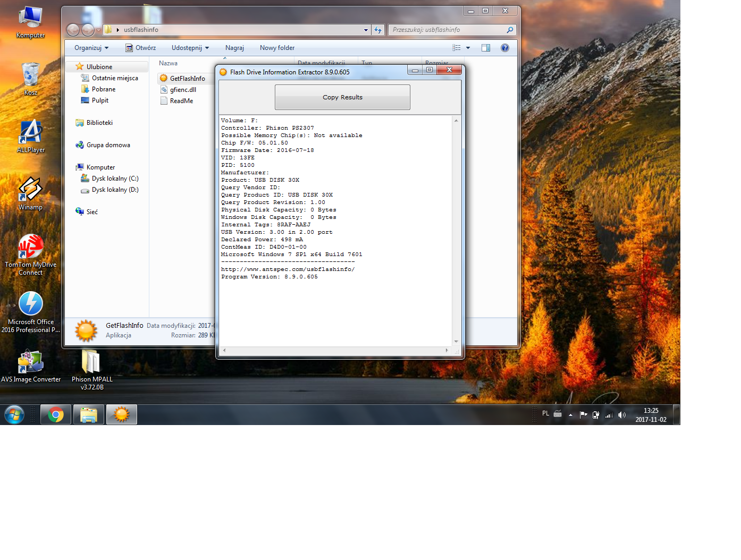Viewport: 741px width, 560px height.
Task: Click the Controller: Phison PS2307 line
Action: pyautogui.click(x=267, y=128)
